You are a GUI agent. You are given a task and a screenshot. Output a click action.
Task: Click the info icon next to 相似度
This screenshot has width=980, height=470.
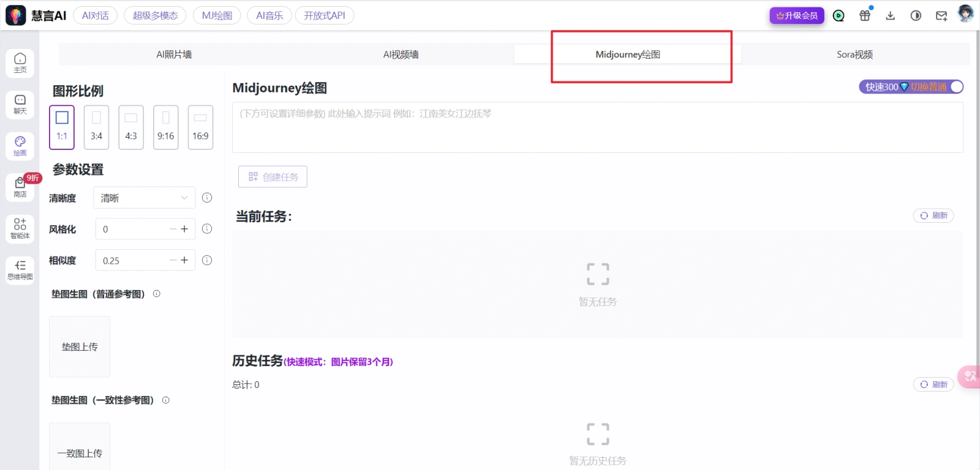coord(207,260)
